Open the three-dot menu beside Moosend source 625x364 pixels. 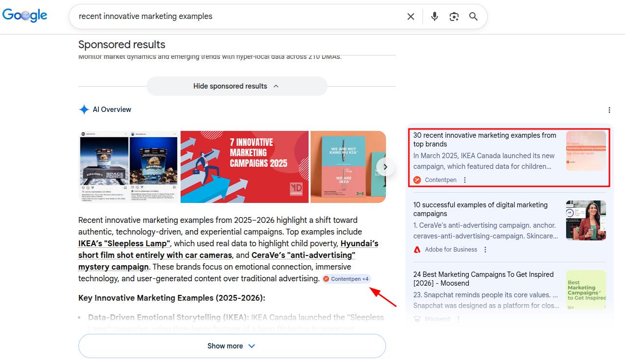pos(458,319)
